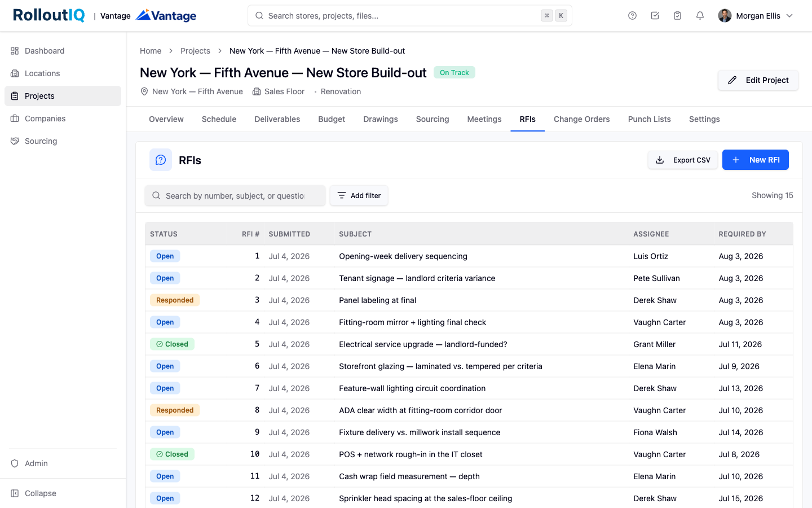The height and width of the screenshot is (508, 812).
Task: Focus the RFI search by number field
Action: click(235, 195)
